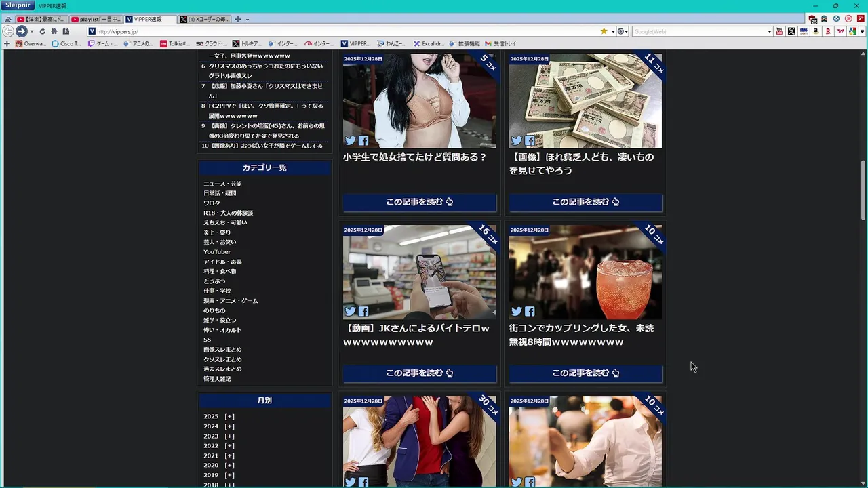Image resolution: width=868 pixels, height=488 pixels.
Task: Open the 受信トレイ Gmail bookmark
Action: [x=500, y=43]
